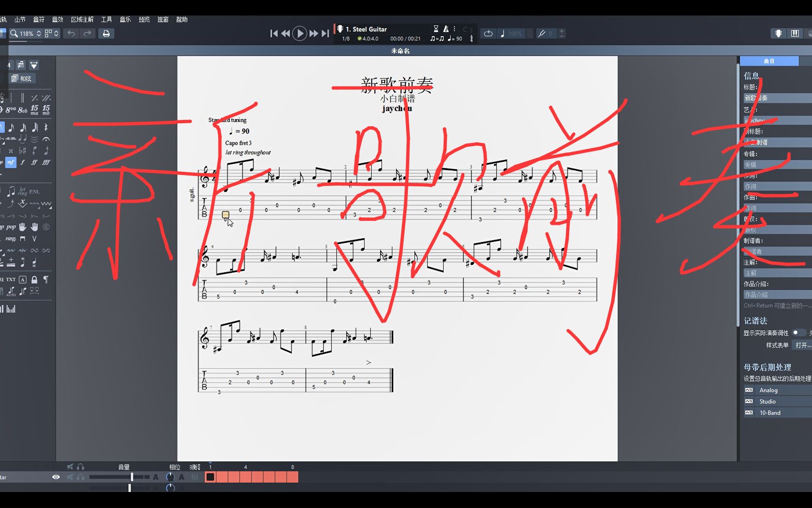The image size is (812, 508).
Task: Select the forte (f) dynamic
Action: pyautogui.click(x=23, y=162)
